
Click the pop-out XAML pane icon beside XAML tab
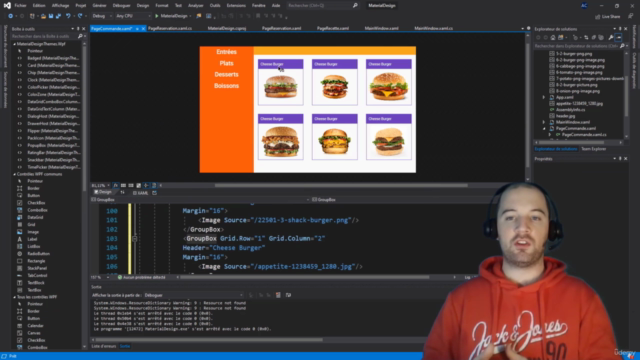pos(154,193)
